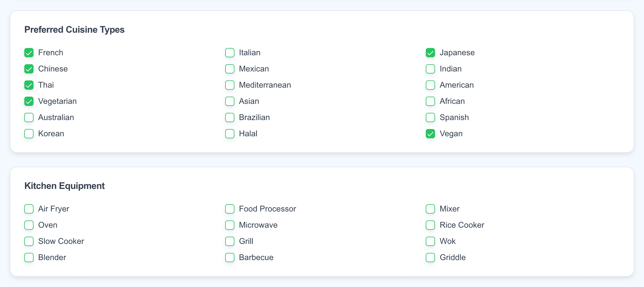The image size is (644, 287).
Task: Click the Spanish cuisine label
Action: click(x=454, y=117)
